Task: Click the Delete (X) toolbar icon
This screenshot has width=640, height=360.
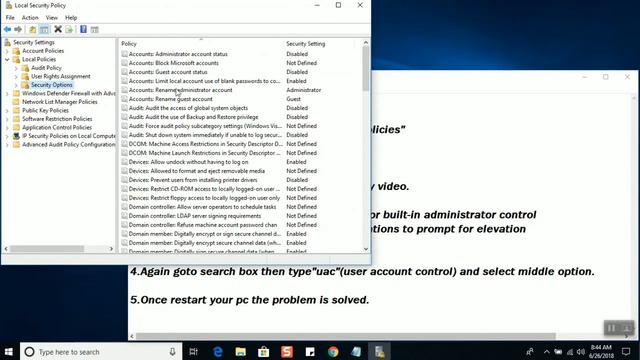Action: pos(58,29)
